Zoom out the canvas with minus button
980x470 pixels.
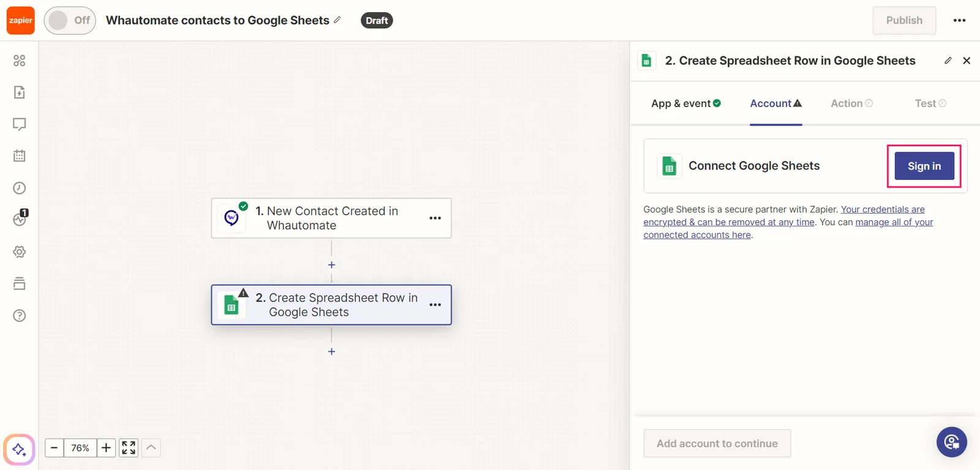point(54,448)
